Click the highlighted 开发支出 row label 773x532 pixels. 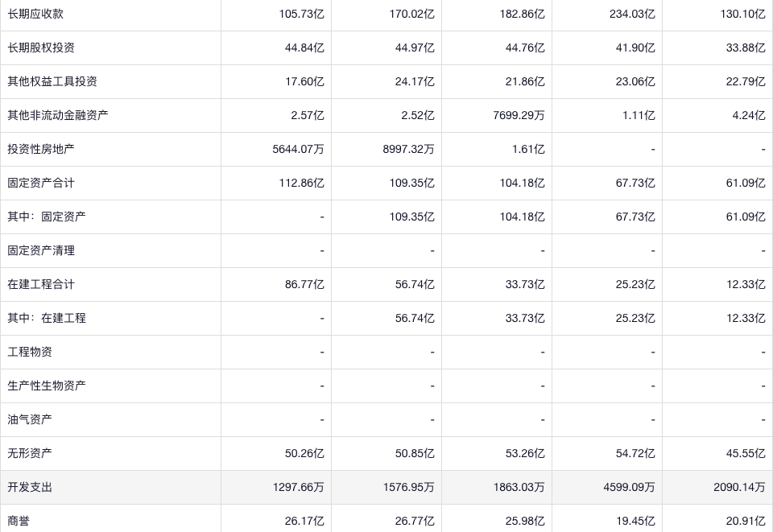(30, 487)
